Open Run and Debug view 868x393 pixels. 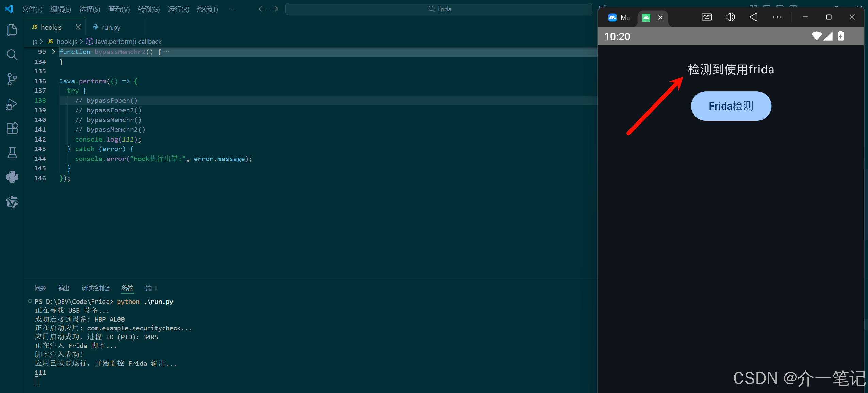point(12,104)
